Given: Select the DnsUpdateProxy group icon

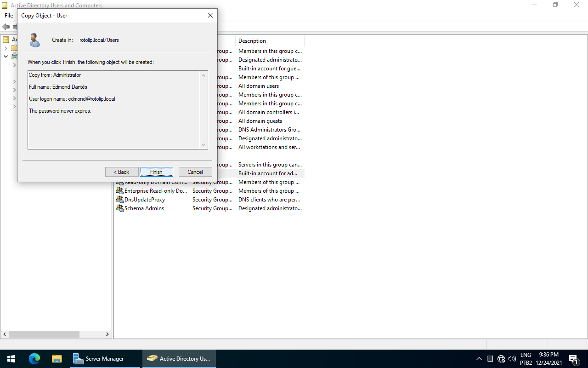Looking at the screenshot, I should coord(120,199).
